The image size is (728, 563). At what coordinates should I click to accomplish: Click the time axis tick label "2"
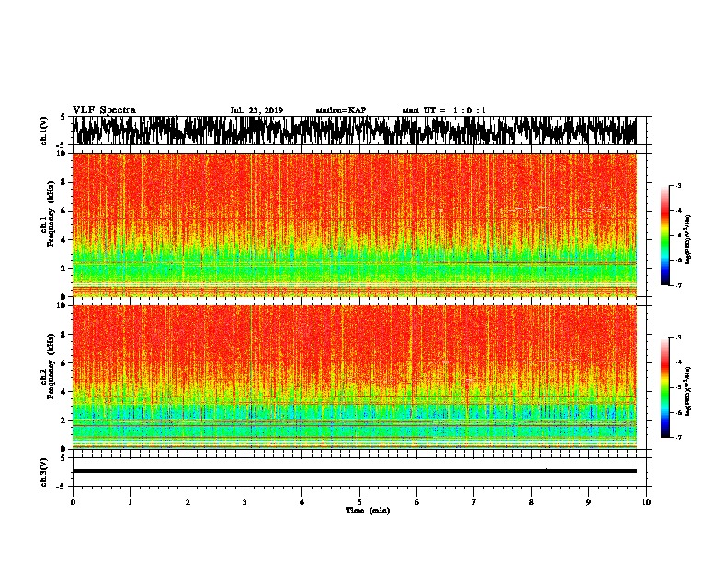point(188,502)
